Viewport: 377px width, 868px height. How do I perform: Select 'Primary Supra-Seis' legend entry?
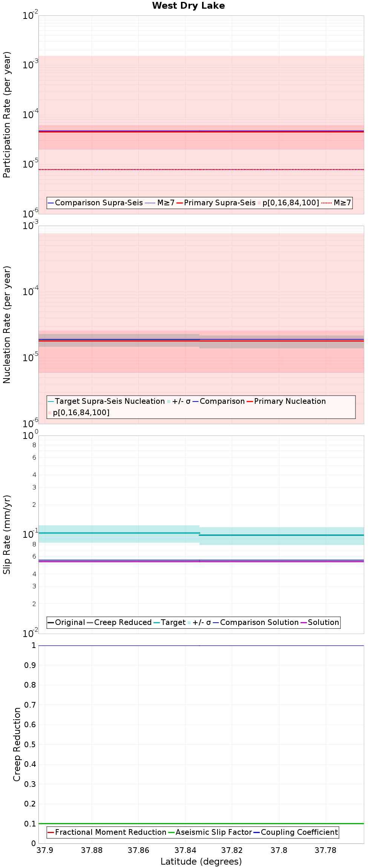[216, 203]
